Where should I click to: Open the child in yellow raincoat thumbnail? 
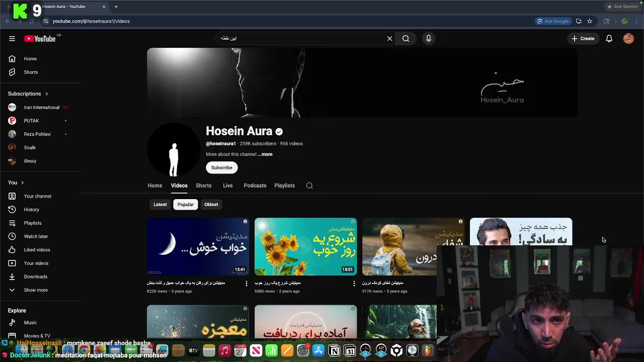coord(399,246)
